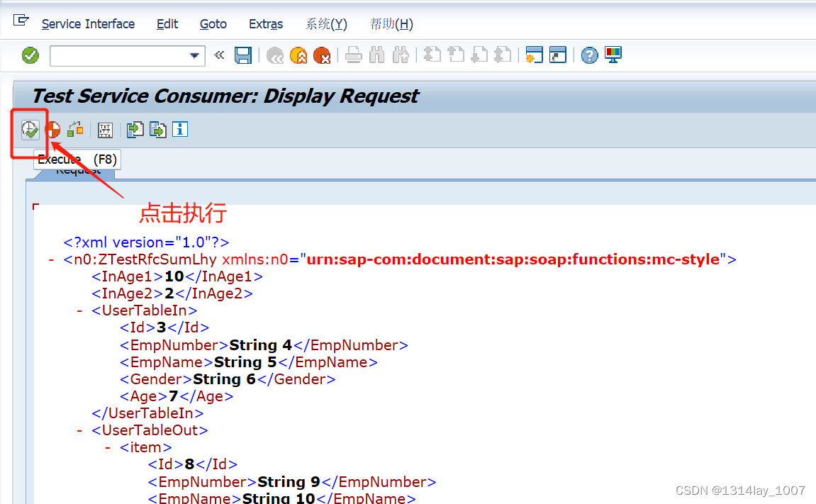The width and height of the screenshot is (816, 504).
Task: Collapse the n0:ZTestRfcSumLhy XML node
Action: click(51, 259)
